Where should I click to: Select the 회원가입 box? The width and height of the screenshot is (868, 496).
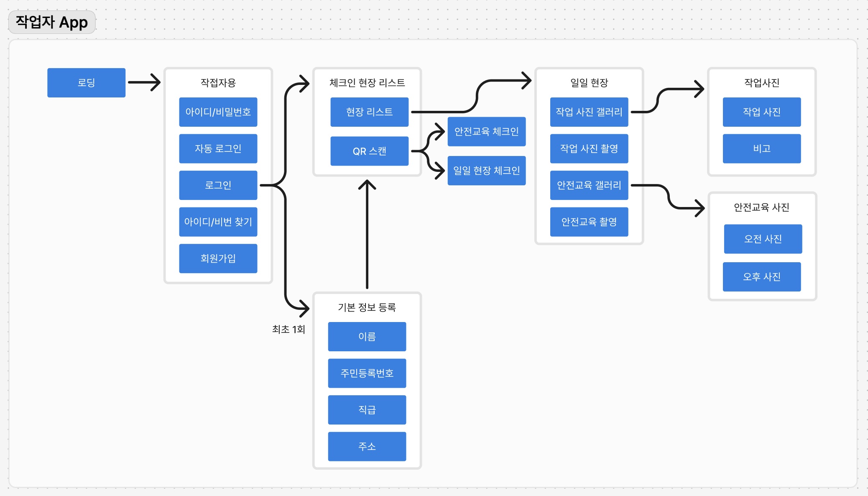pyautogui.click(x=218, y=258)
